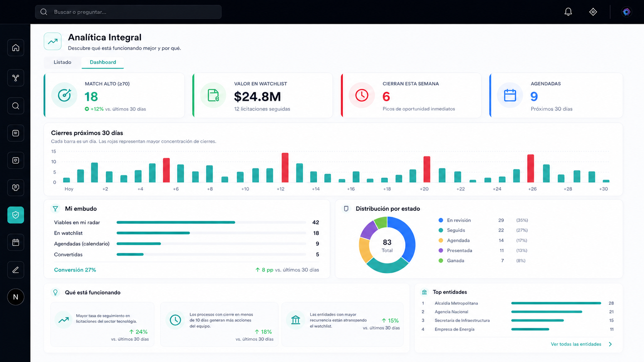
Task: Click the 83 Total donut center
Action: coord(387,245)
